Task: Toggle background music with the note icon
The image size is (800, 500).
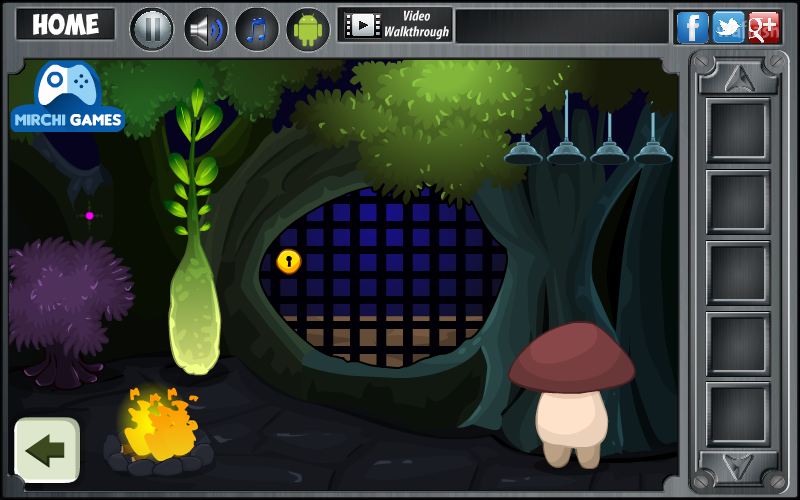Action: pyautogui.click(x=257, y=29)
